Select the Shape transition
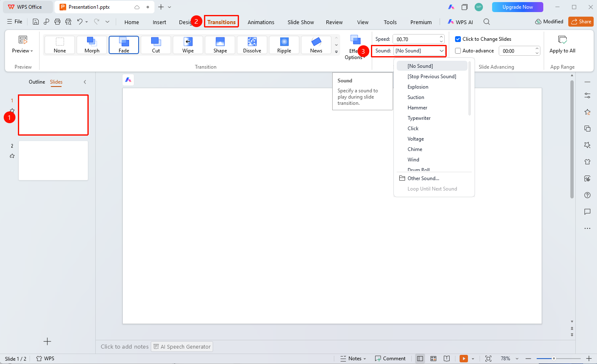The width and height of the screenshot is (597, 364). coord(220,45)
